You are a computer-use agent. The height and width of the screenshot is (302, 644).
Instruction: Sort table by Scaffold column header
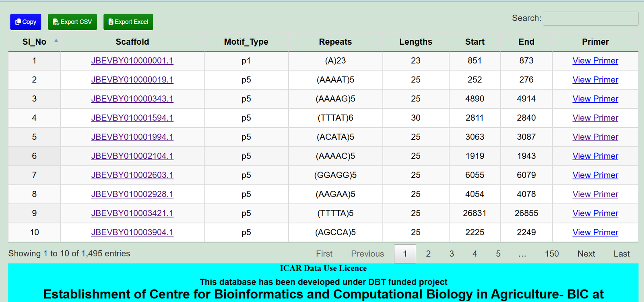pyautogui.click(x=132, y=42)
